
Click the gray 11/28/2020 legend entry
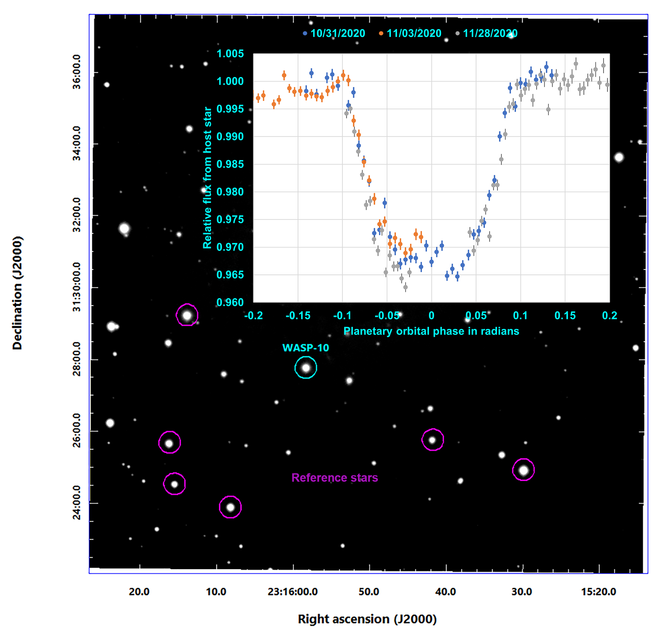[489, 33]
